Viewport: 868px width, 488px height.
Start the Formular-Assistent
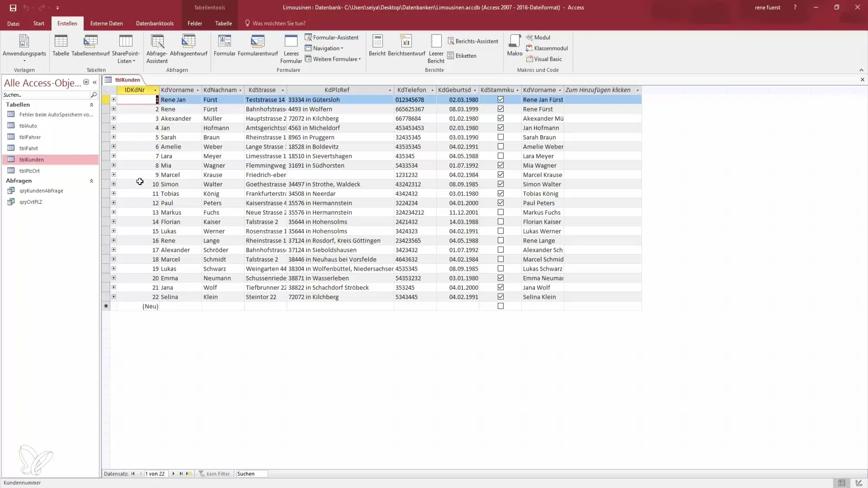(x=331, y=38)
